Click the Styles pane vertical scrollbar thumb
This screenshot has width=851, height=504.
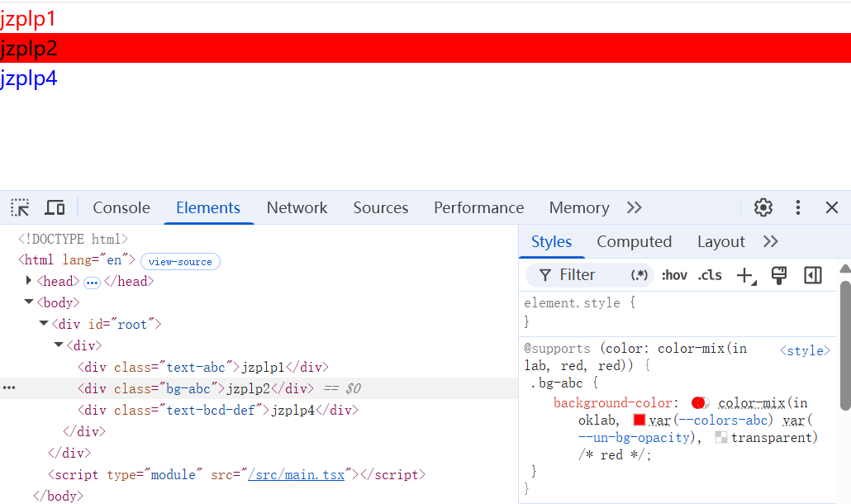(x=845, y=345)
